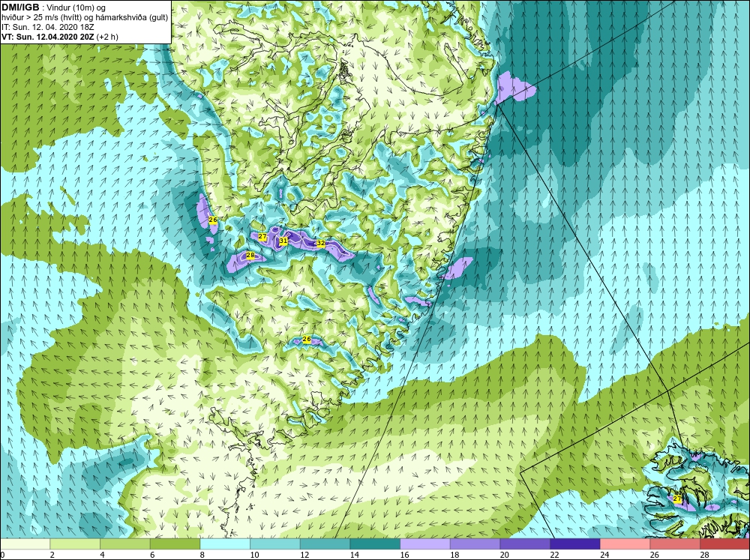
Task: Click the 12–14 m/s teal legend swatch
Action: click(325, 544)
